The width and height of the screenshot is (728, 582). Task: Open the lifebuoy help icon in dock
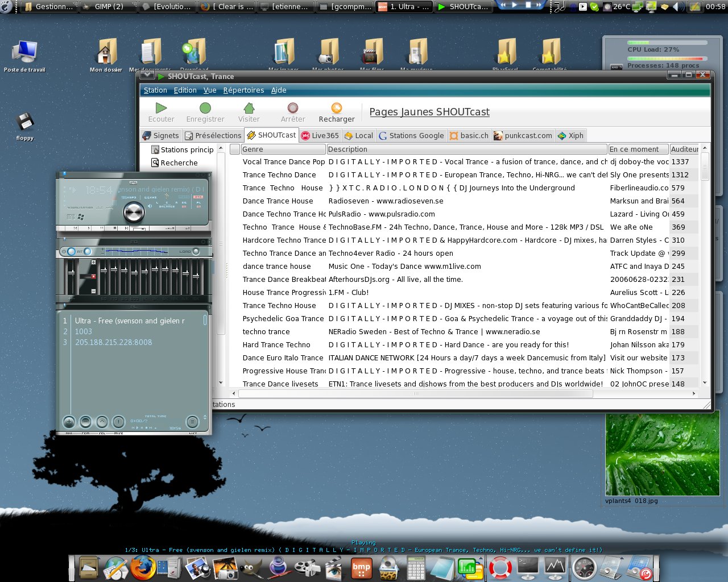tap(500, 567)
